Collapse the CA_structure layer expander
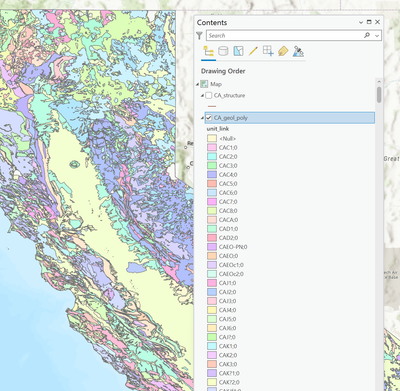 tap(202, 96)
